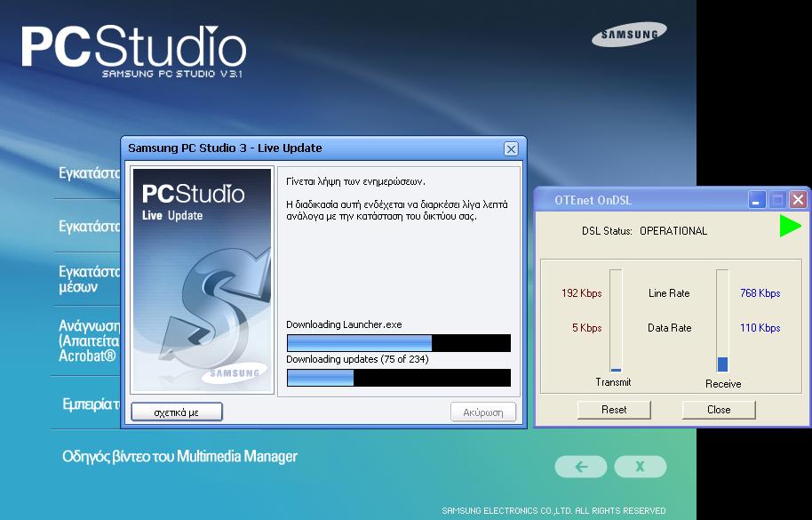Click the Downloading updates progress bar
This screenshot has width=812, height=520.
coord(399,378)
